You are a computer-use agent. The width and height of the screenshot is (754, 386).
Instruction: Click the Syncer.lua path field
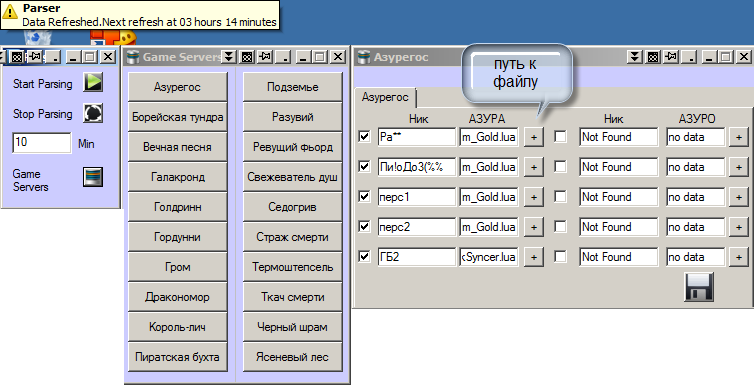[x=489, y=257]
